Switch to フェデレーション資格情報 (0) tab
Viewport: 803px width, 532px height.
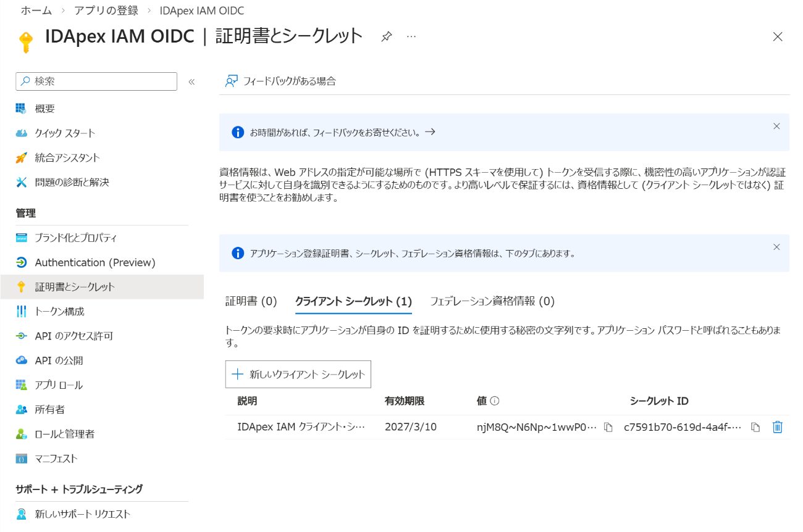pyautogui.click(x=492, y=301)
